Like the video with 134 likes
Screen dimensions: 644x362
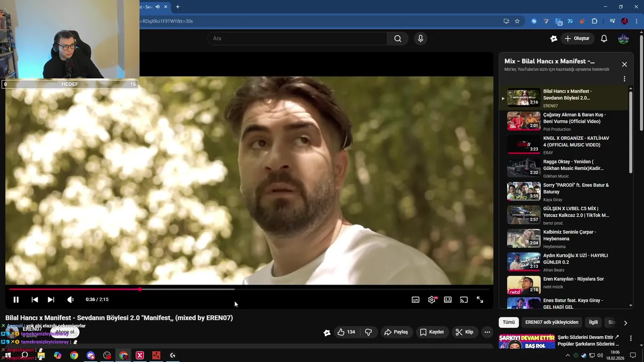tap(346, 332)
